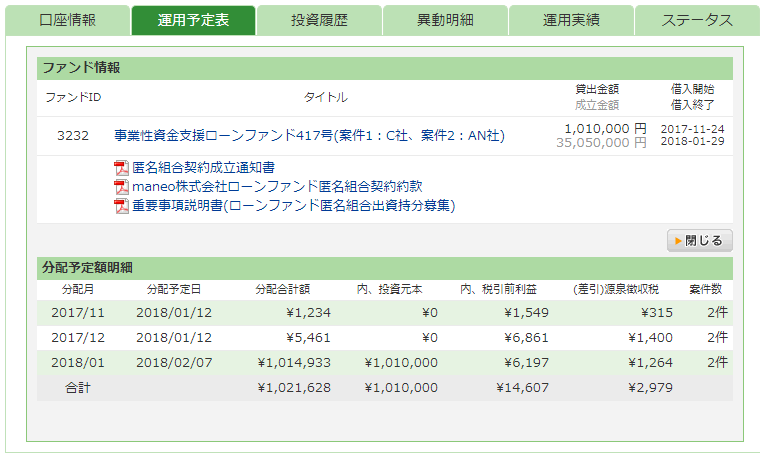
Task: Open the 事業性資金支援ローンファンド417号 fund title link
Action: [309, 135]
